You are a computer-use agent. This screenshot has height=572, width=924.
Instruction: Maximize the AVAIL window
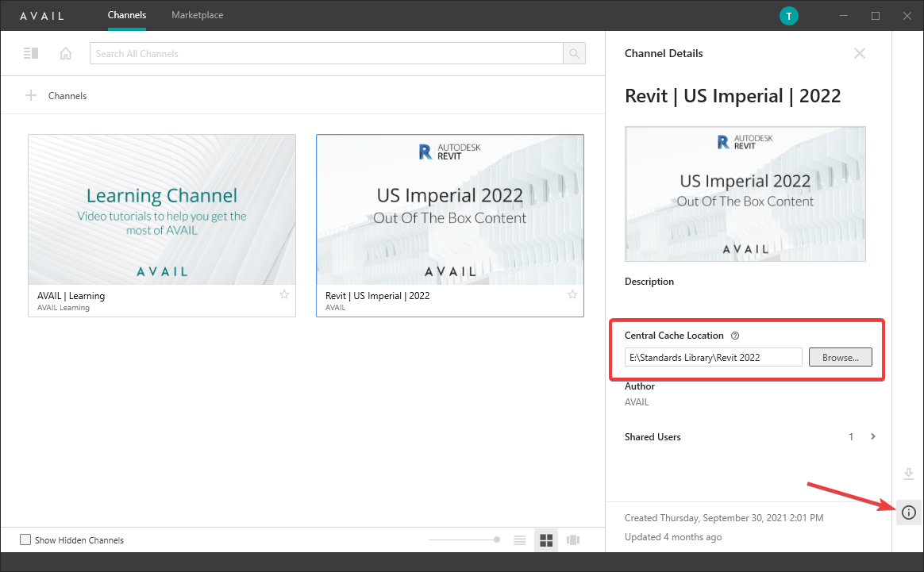tap(876, 16)
